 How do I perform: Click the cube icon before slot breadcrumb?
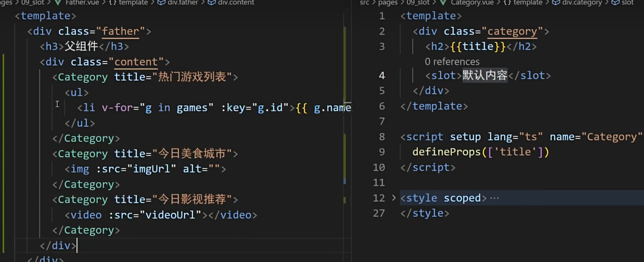(616, 3)
